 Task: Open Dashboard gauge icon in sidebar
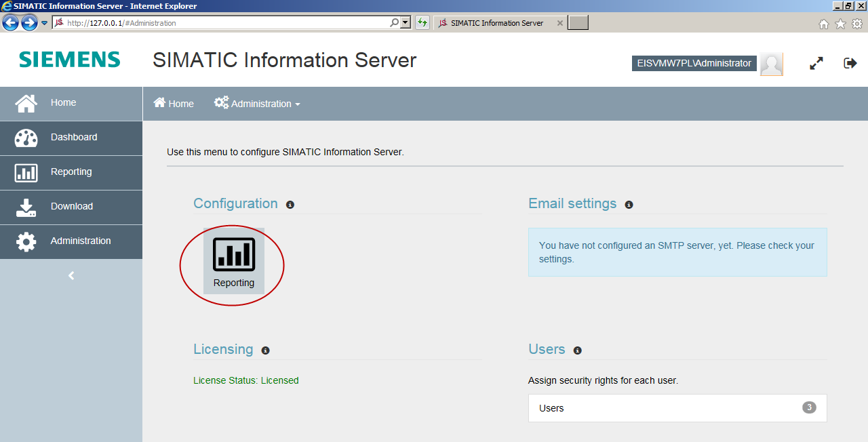tap(26, 138)
